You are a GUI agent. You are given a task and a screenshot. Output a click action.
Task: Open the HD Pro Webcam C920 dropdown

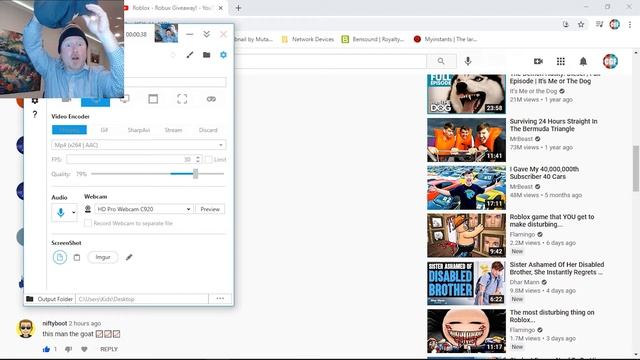pyautogui.click(x=143, y=209)
